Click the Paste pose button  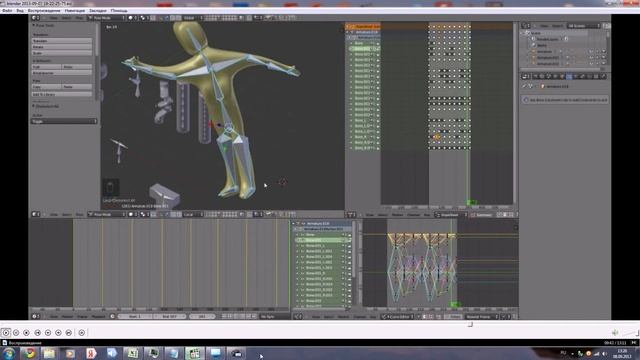[77, 87]
